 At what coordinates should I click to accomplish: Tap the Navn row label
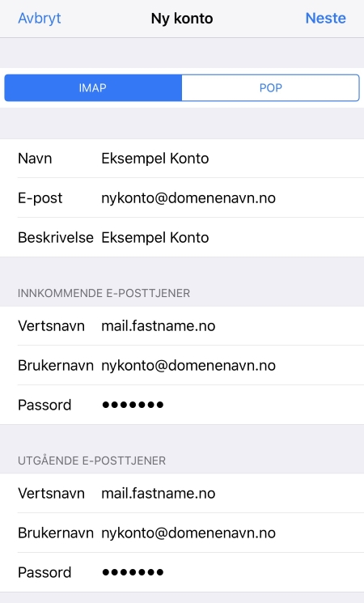35,159
